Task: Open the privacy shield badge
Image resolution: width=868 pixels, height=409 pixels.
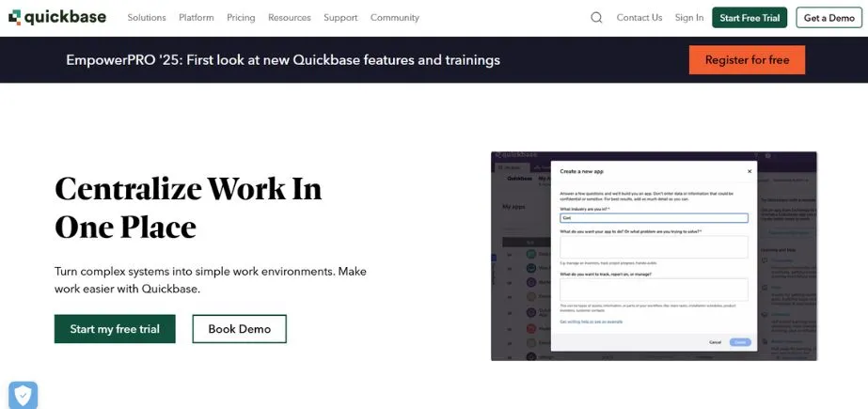Action: coord(23,394)
